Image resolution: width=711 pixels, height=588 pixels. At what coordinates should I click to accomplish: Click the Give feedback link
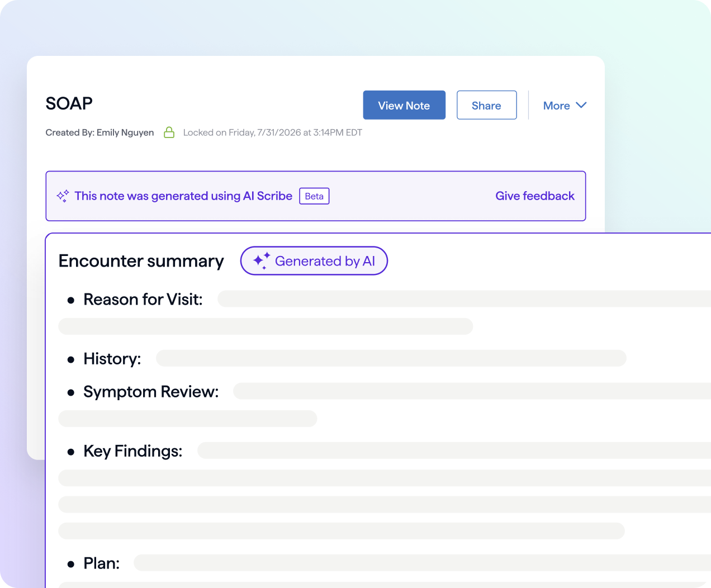535,196
